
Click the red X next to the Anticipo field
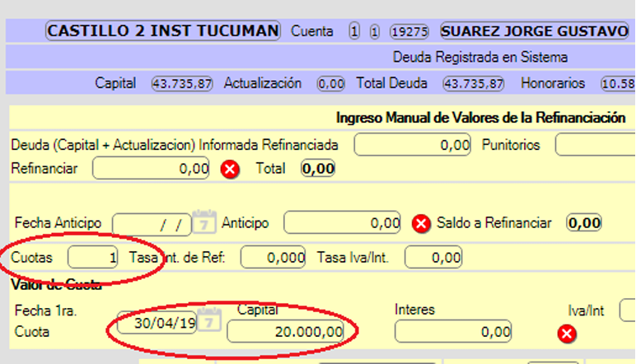421,223
